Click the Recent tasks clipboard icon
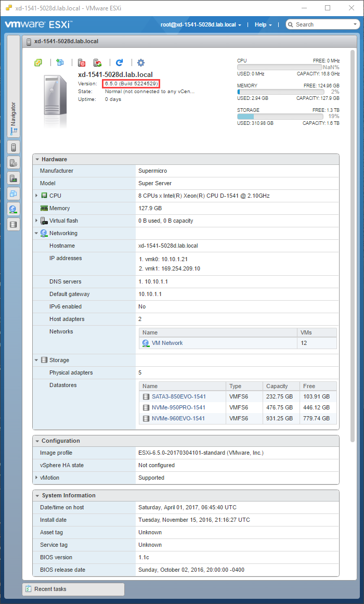364x604 pixels. (x=29, y=589)
